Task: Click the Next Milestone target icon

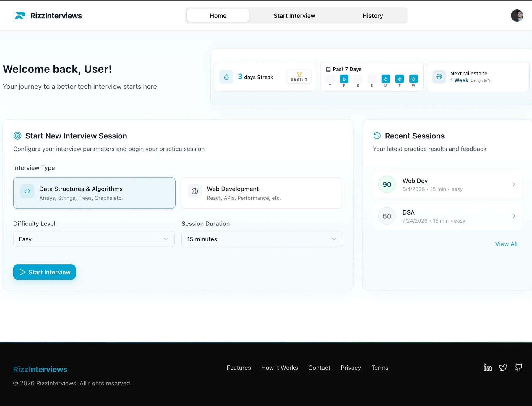Action: pos(439,77)
